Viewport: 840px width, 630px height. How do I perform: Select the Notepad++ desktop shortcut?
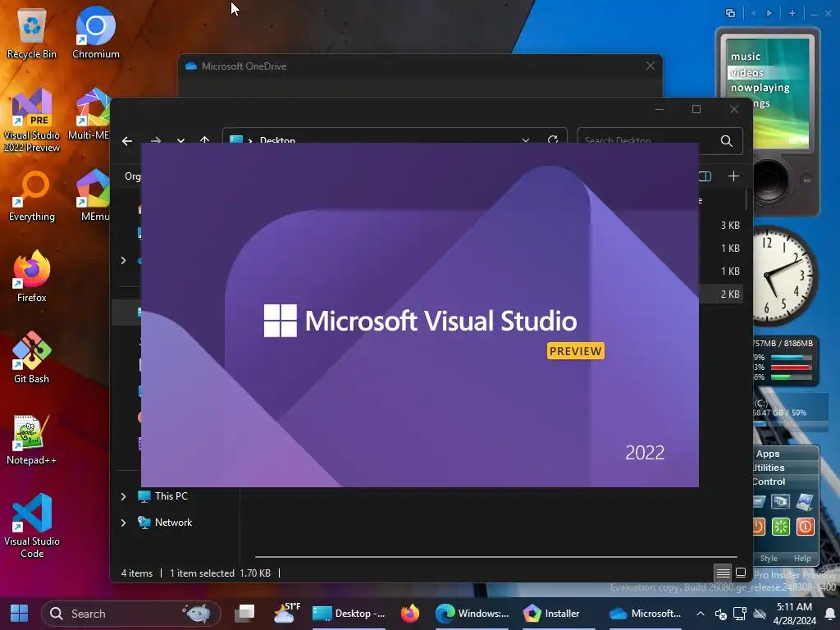pyautogui.click(x=32, y=440)
